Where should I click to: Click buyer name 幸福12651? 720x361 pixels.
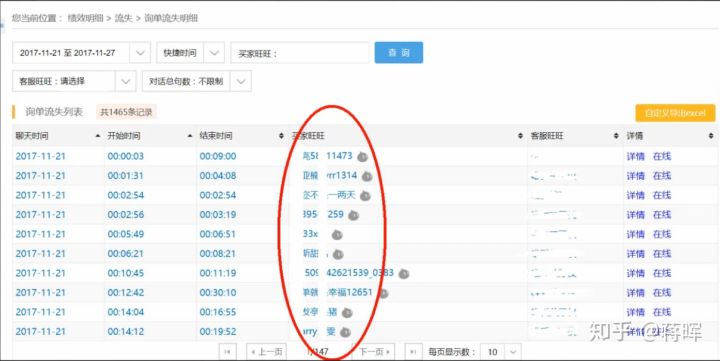pos(338,293)
